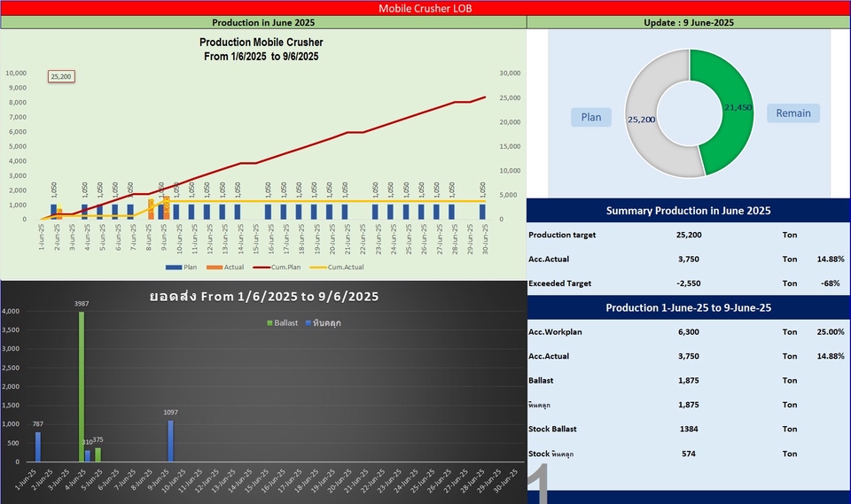Click the หินคลุก legend entry in the delivery chart

[x=322, y=322]
